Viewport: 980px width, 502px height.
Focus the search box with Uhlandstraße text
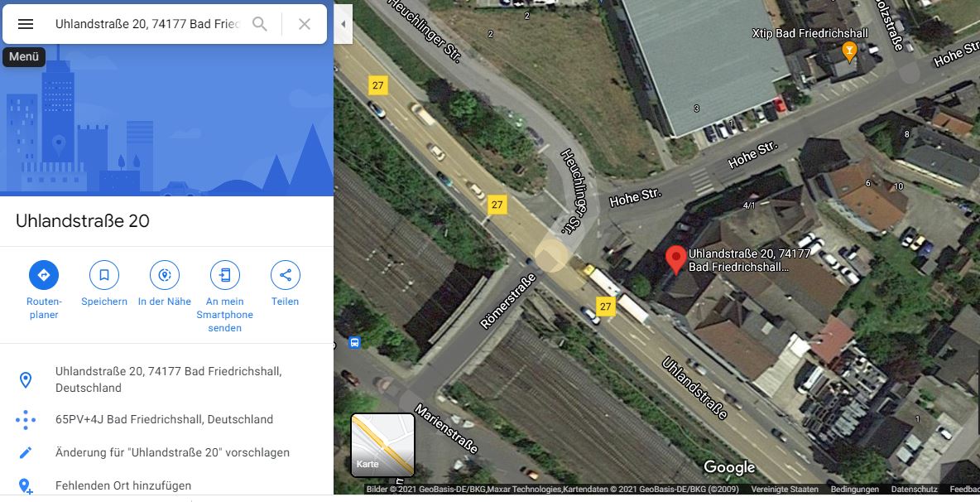click(147, 24)
